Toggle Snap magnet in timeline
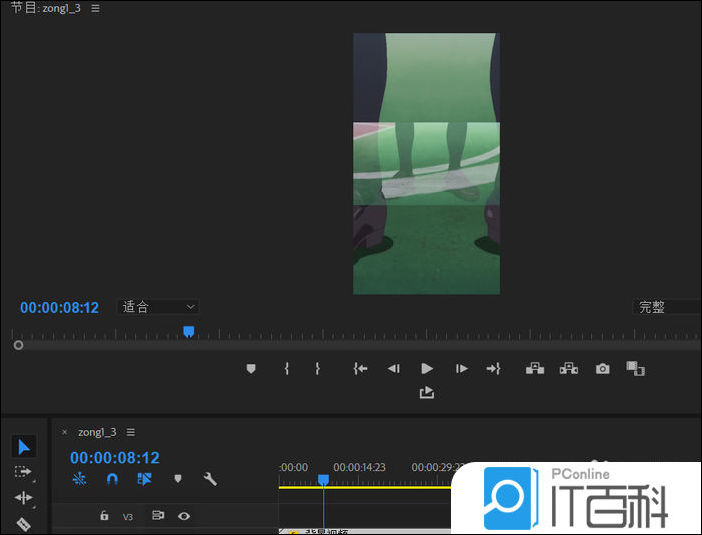This screenshot has height=535, width=702. point(112,479)
